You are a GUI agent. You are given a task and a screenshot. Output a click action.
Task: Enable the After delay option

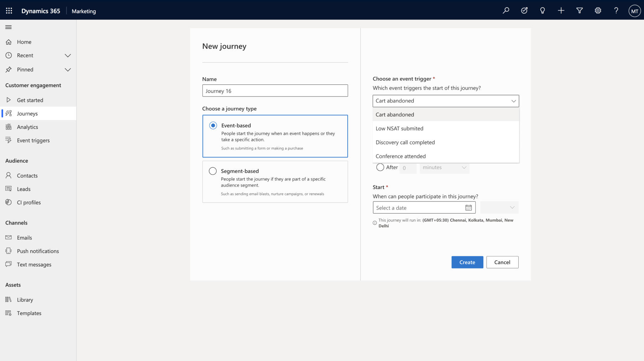[380, 167]
